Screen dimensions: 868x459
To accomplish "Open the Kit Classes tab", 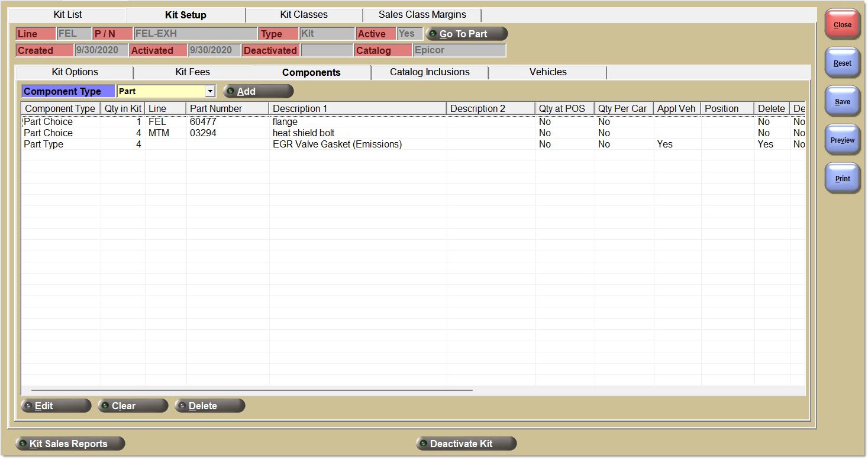I will coord(304,14).
